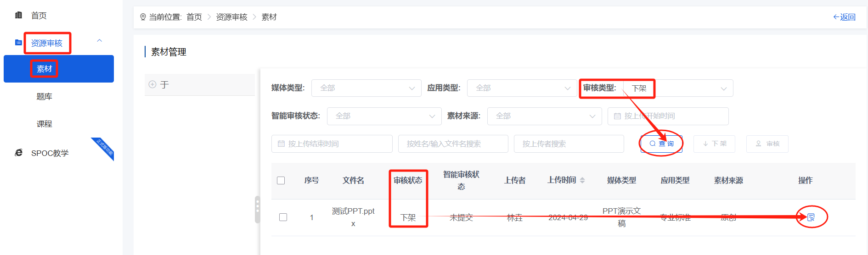Open the 媒体类型 dropdown

click(x=366, y=88)
